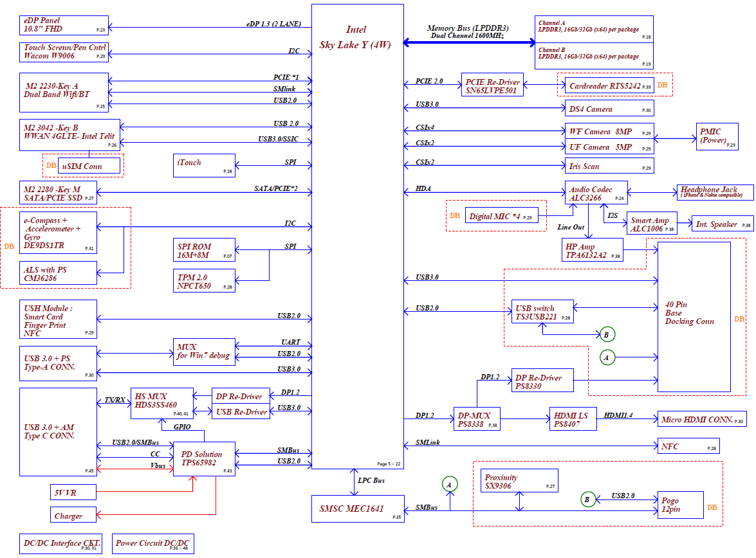Select the eDP Panel 10.8" FHD block
Viewport: 756px width, 558px height.
click(64, 25)
